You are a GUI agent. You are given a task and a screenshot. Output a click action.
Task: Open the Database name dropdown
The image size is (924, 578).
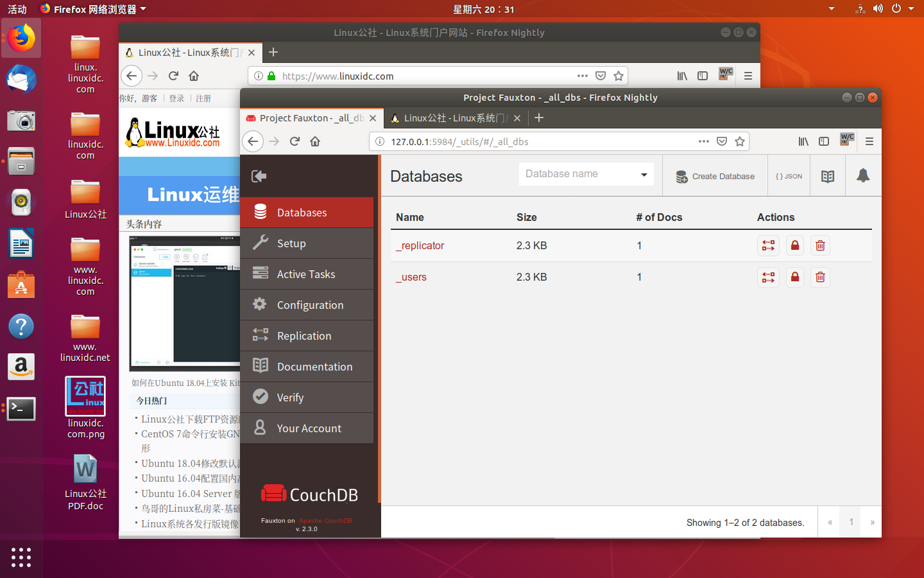click(644, 173)
